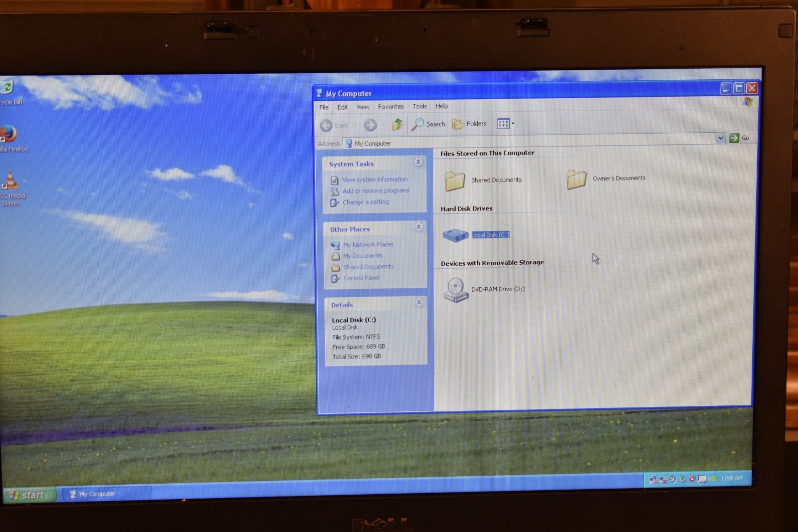Click View system information link

point(375,179)
